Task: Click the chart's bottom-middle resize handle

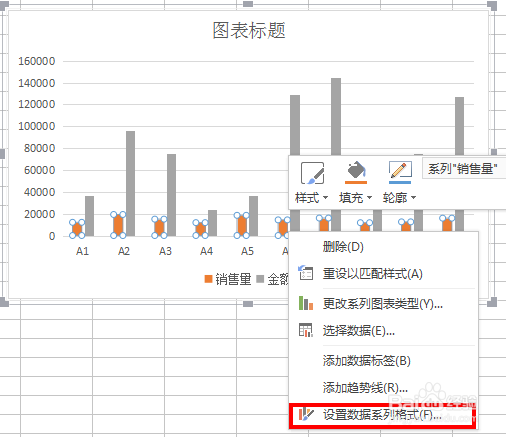Action: click(248, 304)
